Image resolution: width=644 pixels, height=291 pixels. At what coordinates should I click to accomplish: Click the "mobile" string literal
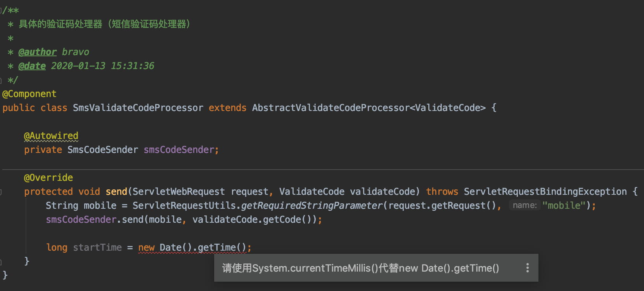tap(564, 205)
